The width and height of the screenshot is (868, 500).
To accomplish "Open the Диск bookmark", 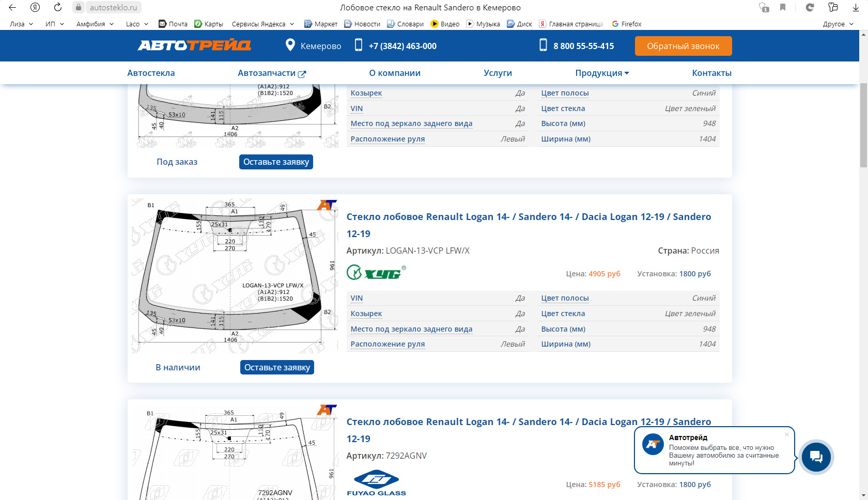I will (x=520, y=24).
